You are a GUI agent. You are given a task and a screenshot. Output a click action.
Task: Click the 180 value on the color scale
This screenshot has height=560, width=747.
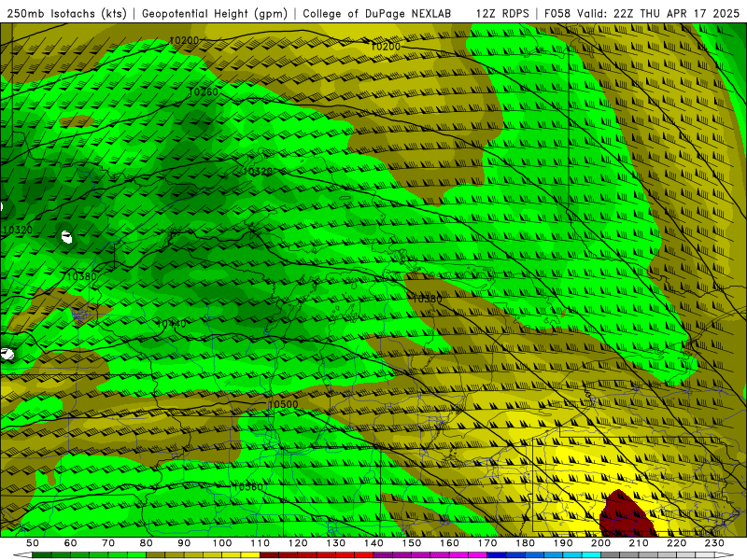tap(525, 543)
